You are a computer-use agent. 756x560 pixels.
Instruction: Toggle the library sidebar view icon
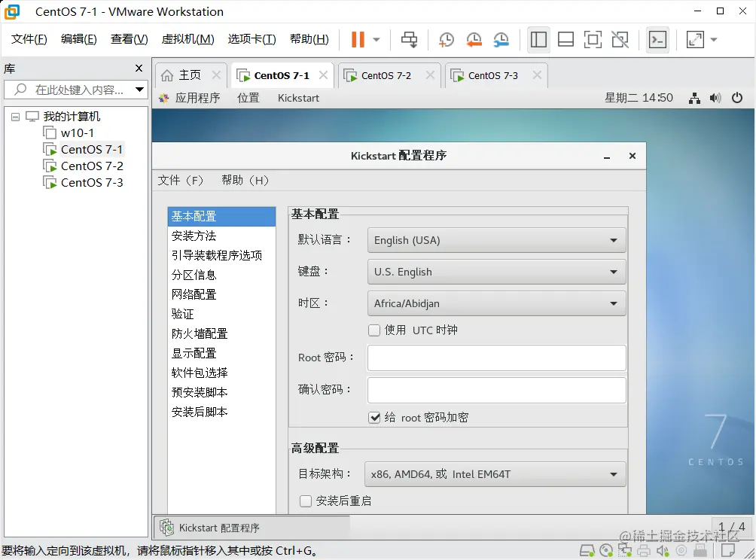tap(538, 40)
